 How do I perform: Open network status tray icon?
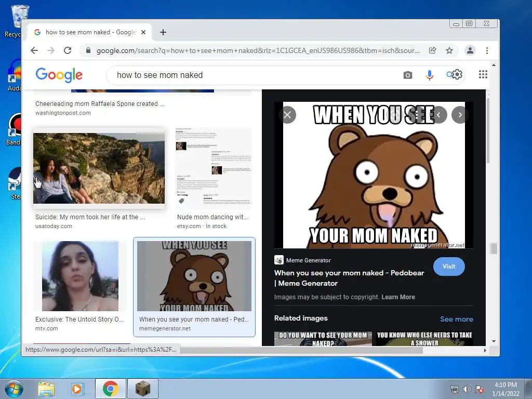coord(454,389)
